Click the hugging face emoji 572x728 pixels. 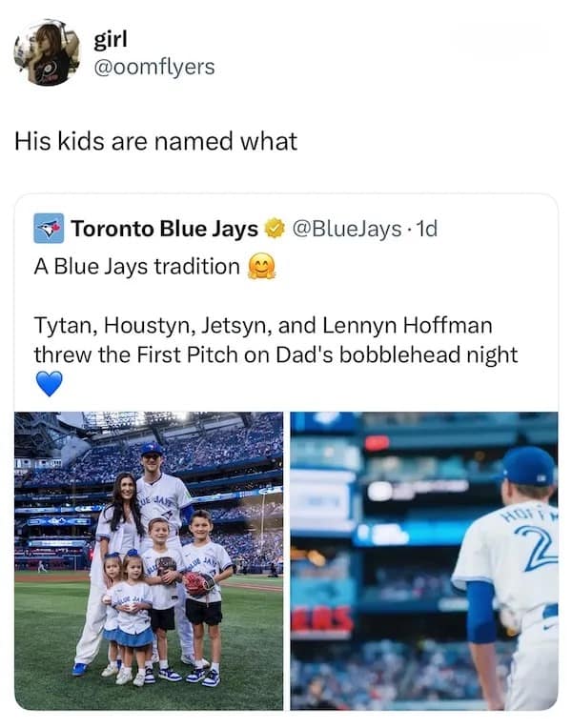click(260, 267)
